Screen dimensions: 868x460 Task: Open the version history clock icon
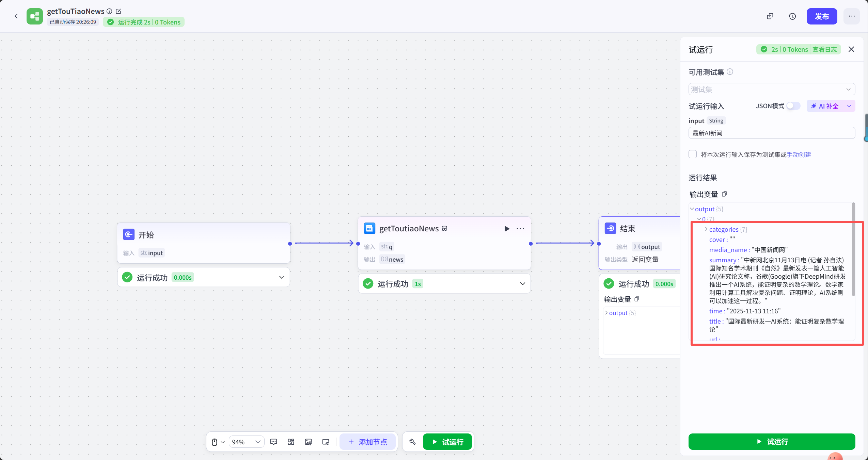point(792,16)
